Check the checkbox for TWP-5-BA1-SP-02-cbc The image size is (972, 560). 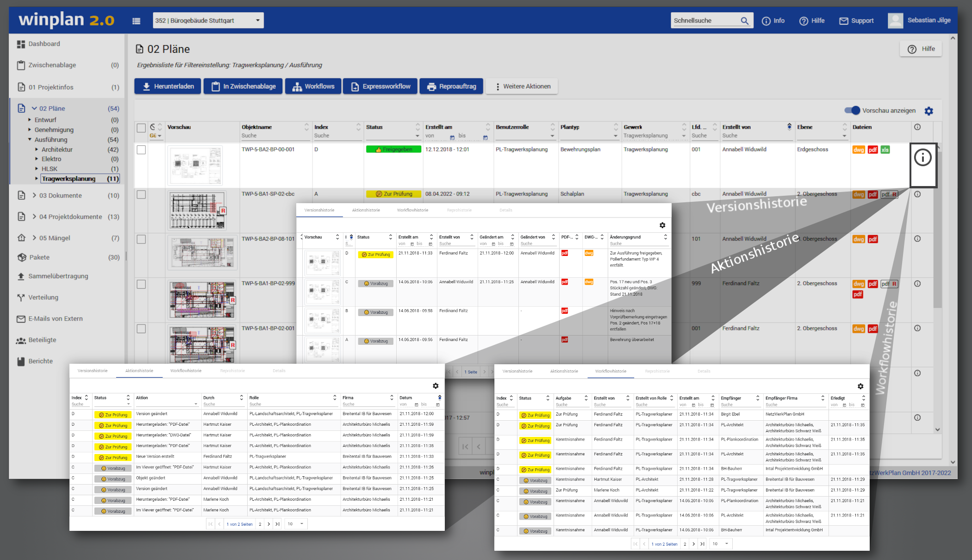coord(141,195)
